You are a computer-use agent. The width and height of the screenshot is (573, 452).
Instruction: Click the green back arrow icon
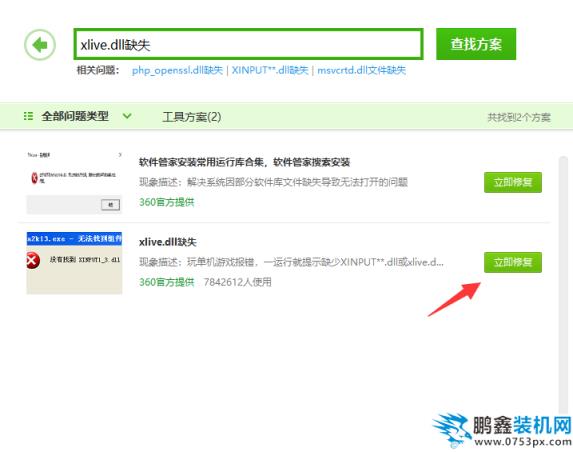point(40,45)
